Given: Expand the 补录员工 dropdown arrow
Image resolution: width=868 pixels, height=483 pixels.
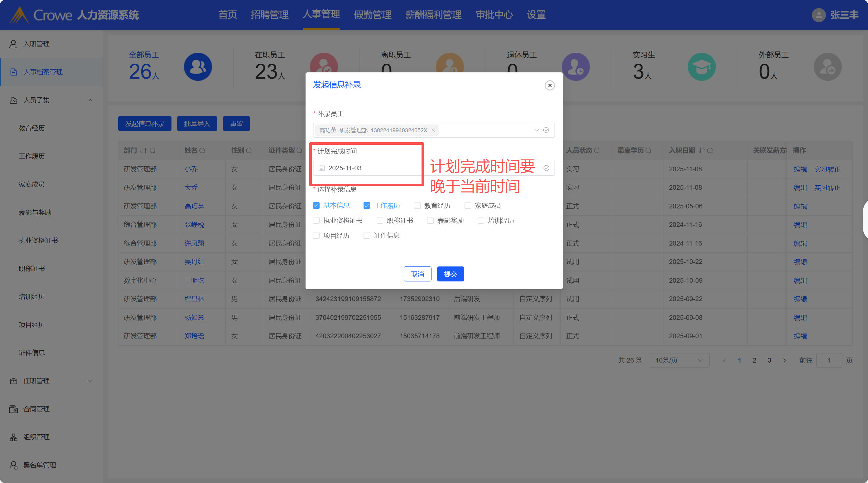Looking at the screenshot, I should click(x=537, y=130).
